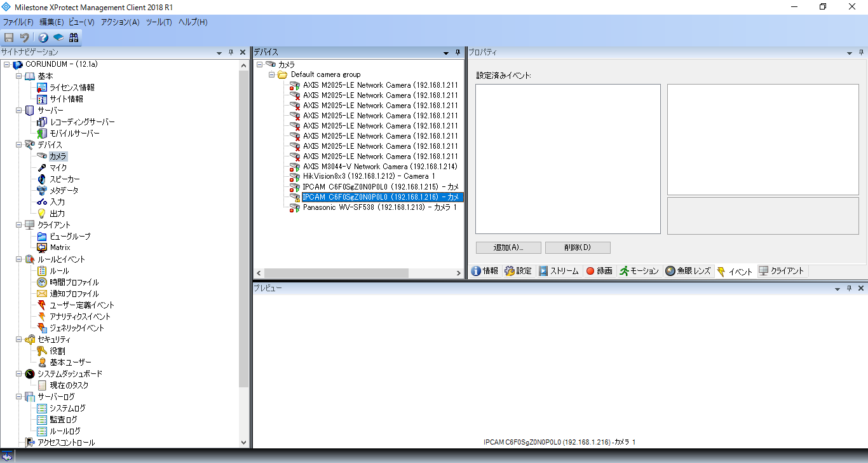Open the ファイル(F) menu
The width and height of the screenshot is (868, 463).
[x=18, y=22]
